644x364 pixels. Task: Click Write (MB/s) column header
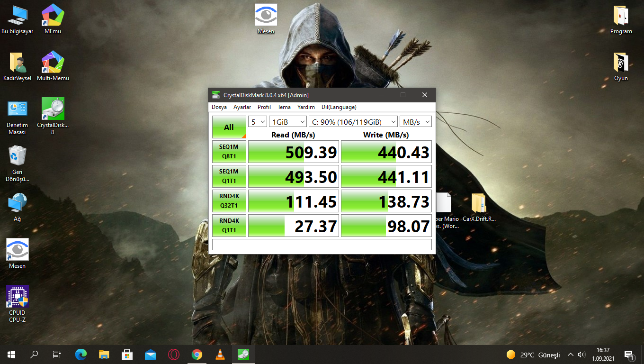click(x=386, y=135)
